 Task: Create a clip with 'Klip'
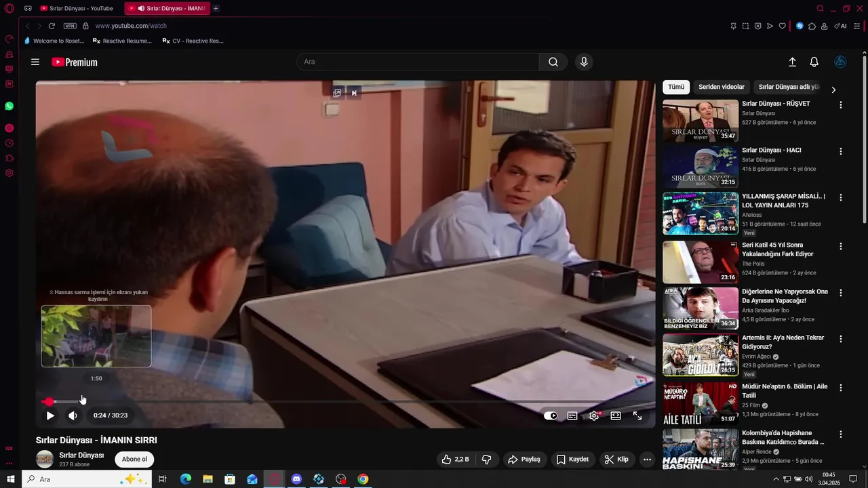click(616, 460)
